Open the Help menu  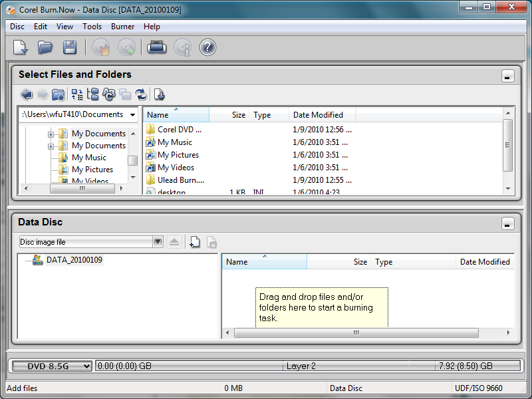click(152, 27)
